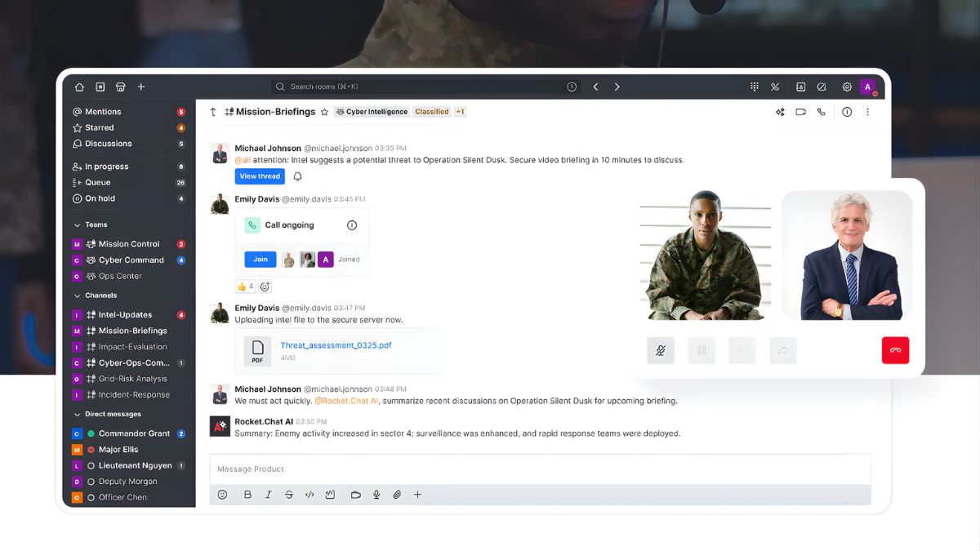Toggle microphone mute in call window
This screenshot has height=551, width=980.
pyautogui.click(x=661, y=350)
